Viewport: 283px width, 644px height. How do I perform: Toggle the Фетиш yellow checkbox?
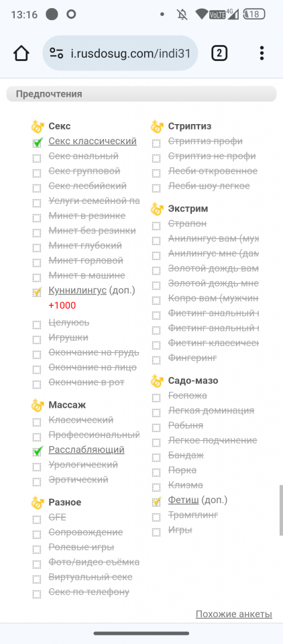[156, 502]
